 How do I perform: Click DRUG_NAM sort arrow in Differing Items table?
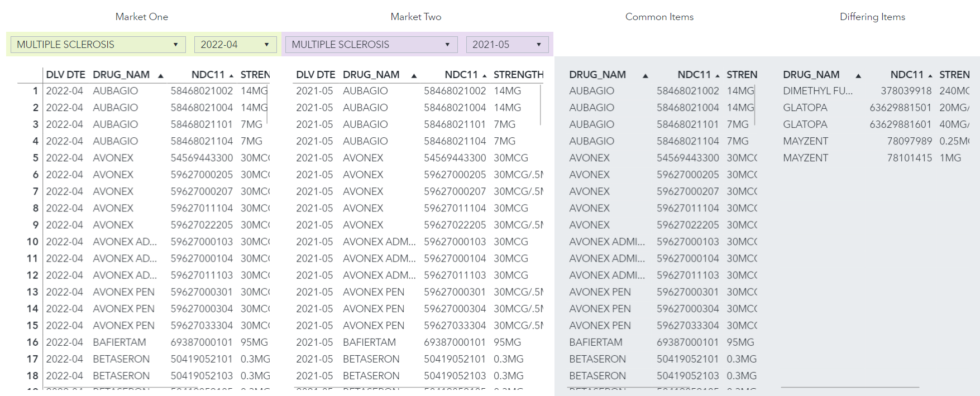click(858, 75)
